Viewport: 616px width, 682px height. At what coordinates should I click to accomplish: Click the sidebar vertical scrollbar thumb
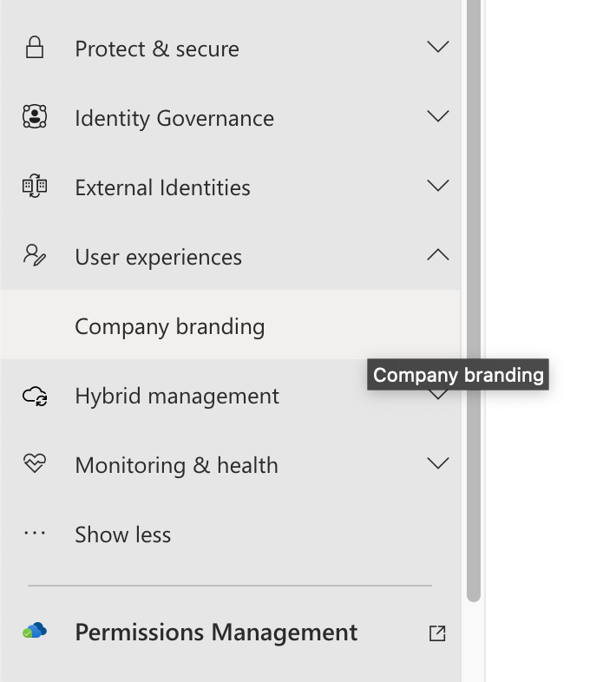pyautogui.click(x=474, y=300)
